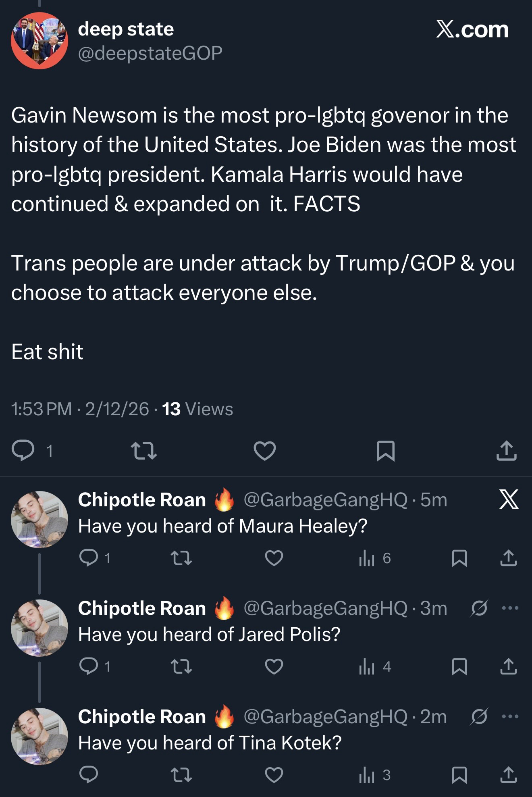Reply to the deep state main post
Screen dimensions: 532x797
tap(23, 450)
